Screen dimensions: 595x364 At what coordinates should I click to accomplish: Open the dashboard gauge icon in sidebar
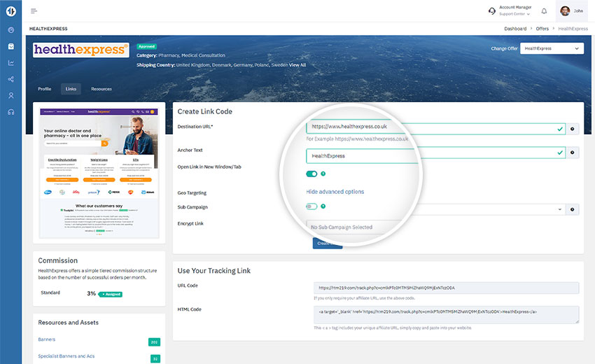(x=10, y=29)
